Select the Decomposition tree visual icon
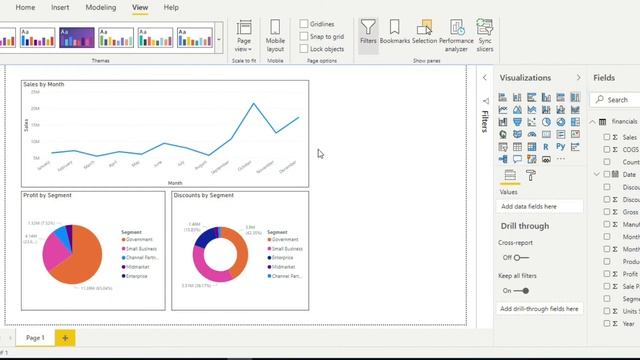640x360 pixels. click(502, 159)
